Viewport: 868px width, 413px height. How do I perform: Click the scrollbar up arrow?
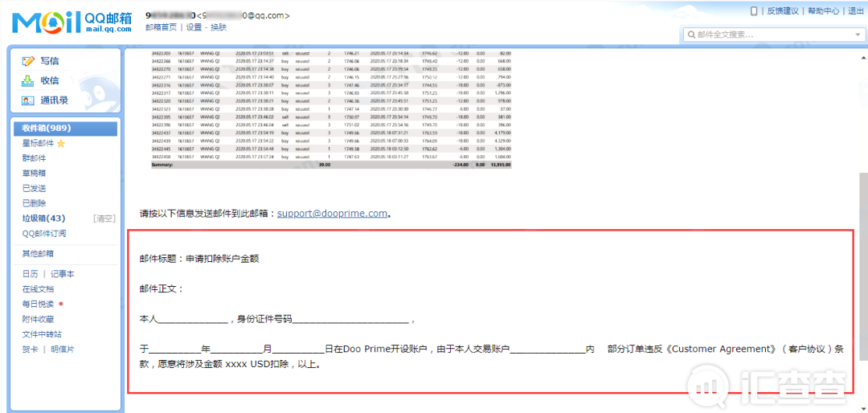863,57
